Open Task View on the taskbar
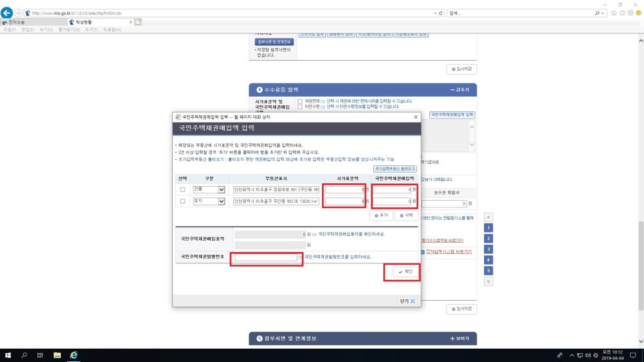644x362 pixels. [40, 355]
